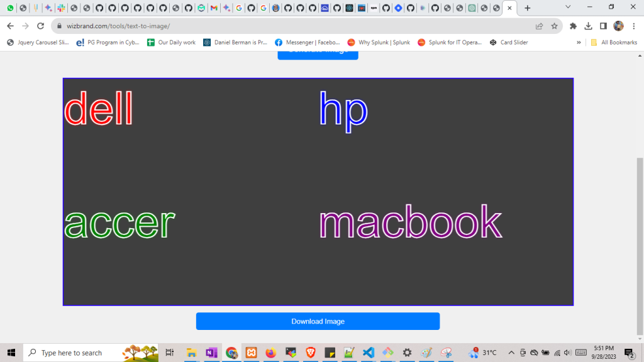The width and height of the screenshot is (644, 362).
Task: Open the Our Daily work bookmark
Action: point(171,43)
